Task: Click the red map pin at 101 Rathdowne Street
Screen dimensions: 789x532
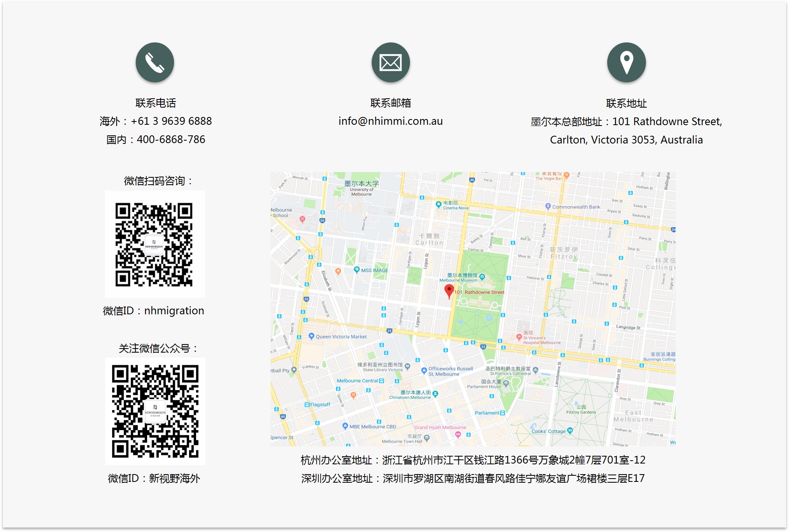Action: pos(449,291)
